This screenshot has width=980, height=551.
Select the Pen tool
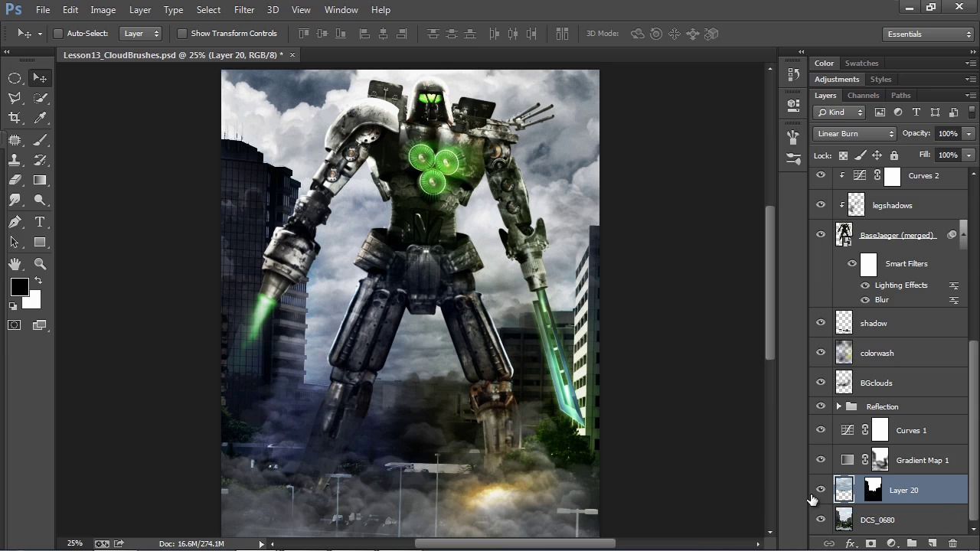pyautogui.click(x=15, y=222)
